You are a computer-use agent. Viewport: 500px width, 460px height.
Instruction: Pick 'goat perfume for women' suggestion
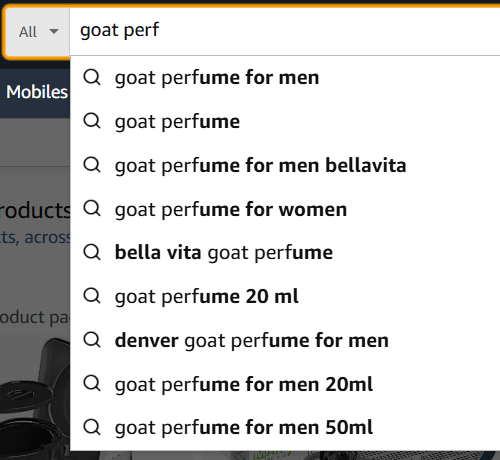tap(285, 209)
